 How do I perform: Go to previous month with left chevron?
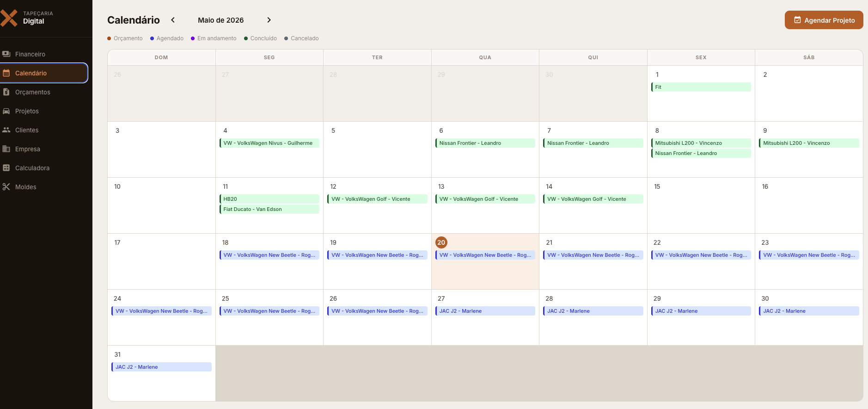[x=173, y=20]
